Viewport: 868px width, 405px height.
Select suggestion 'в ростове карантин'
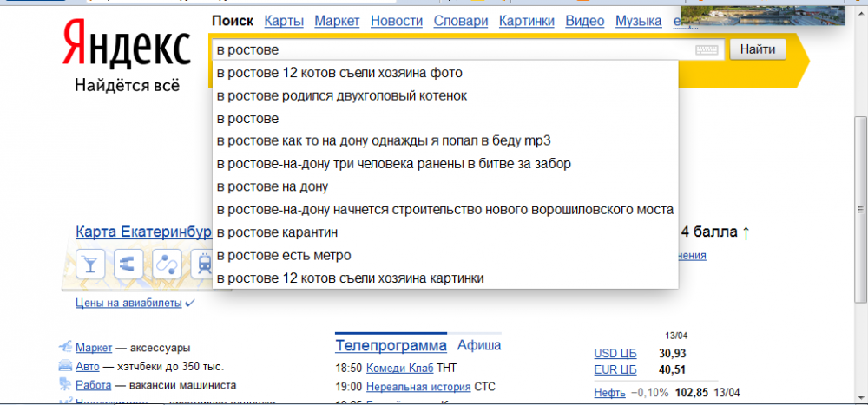click(x=277, y=232)
